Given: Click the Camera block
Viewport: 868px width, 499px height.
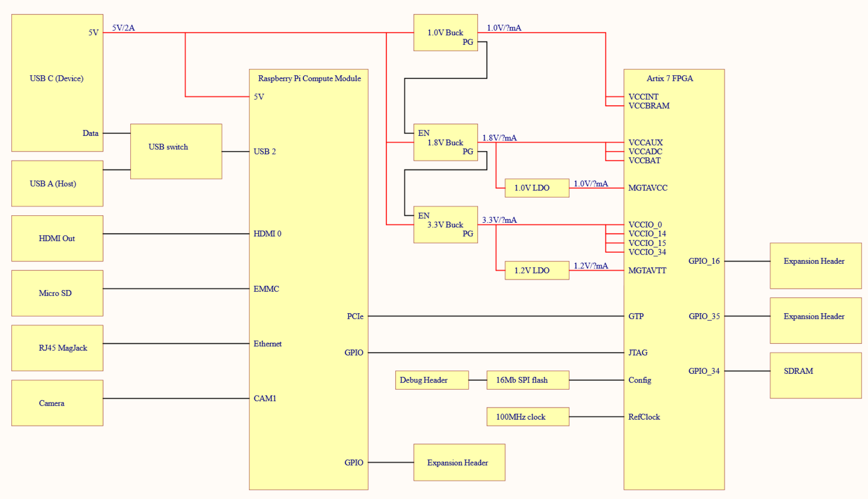Looking at the screenshot, I should (57, 403).
